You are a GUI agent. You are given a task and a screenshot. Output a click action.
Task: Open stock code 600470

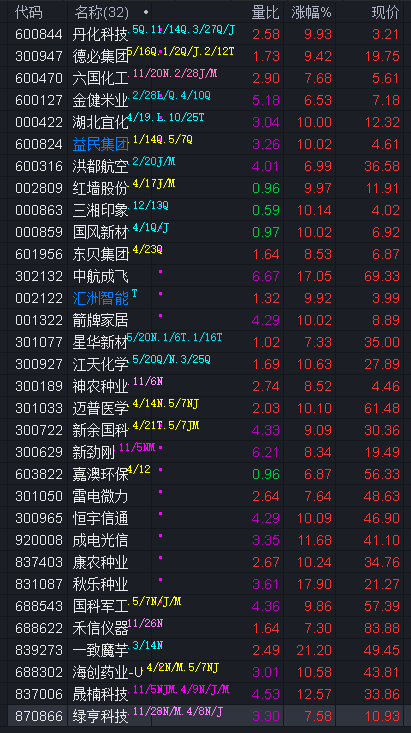[39, 78]
